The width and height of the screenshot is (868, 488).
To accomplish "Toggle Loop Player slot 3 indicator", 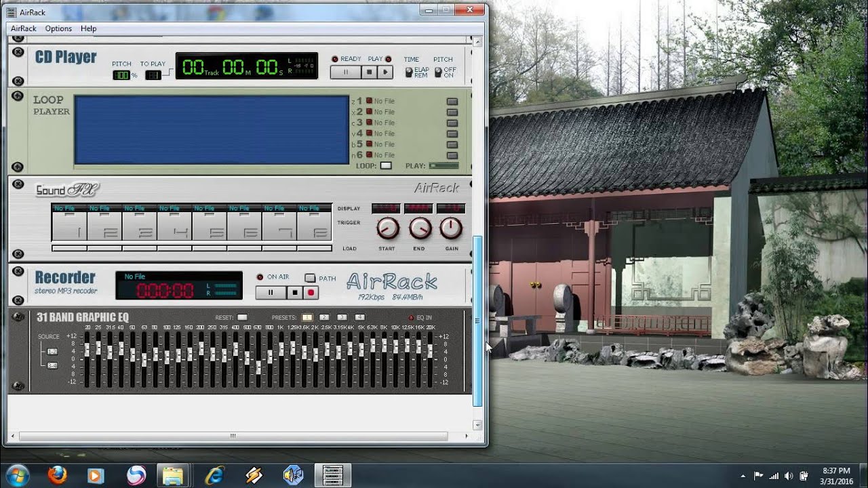I will tap(370, 123).
